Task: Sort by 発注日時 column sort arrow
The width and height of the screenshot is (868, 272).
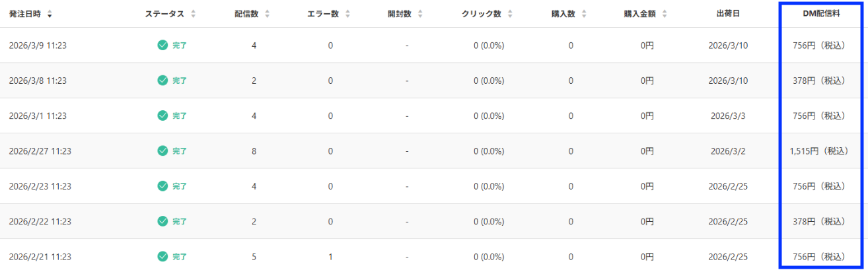Action: click(50, 14)
